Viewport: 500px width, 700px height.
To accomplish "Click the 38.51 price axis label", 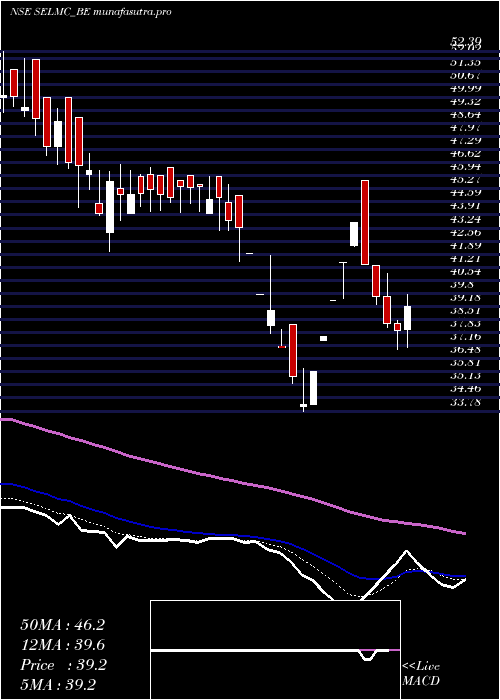I will [464, 311].
